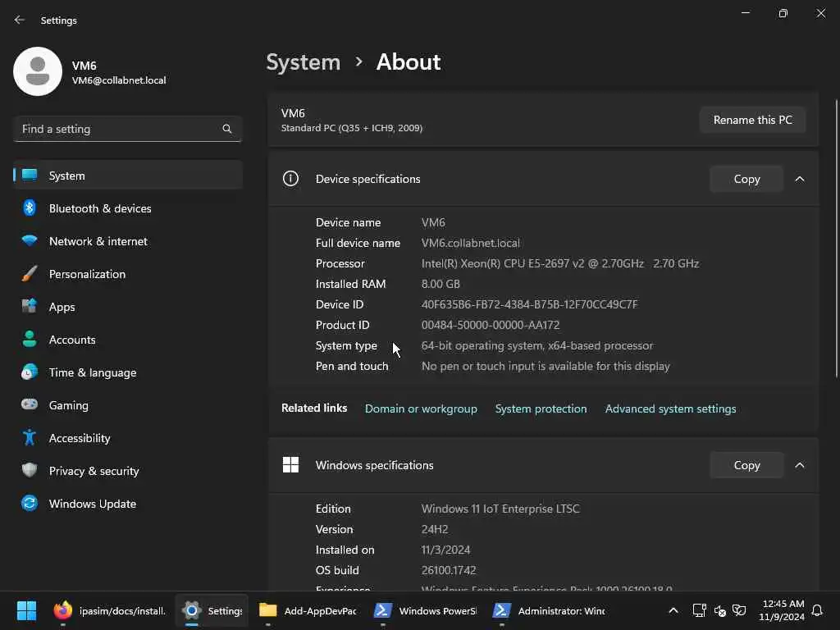Select the Product ID value 00484-50000-00000-AA172
840x630 pixels.
click(491, 325)
